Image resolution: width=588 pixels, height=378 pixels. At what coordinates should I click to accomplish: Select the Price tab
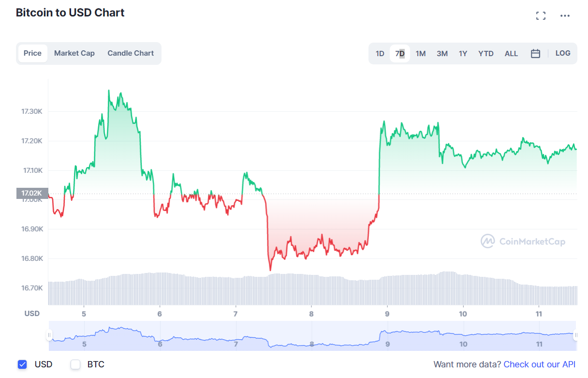[32, 53]
